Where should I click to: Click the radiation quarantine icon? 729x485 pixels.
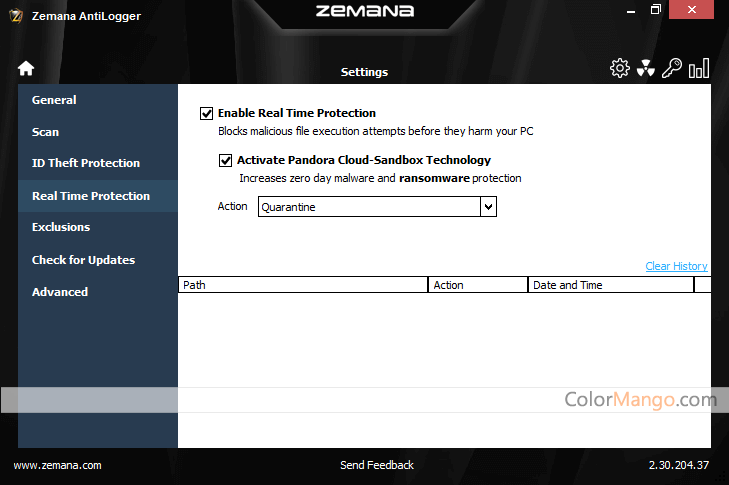pyautogui.click(x=646, y=68)
